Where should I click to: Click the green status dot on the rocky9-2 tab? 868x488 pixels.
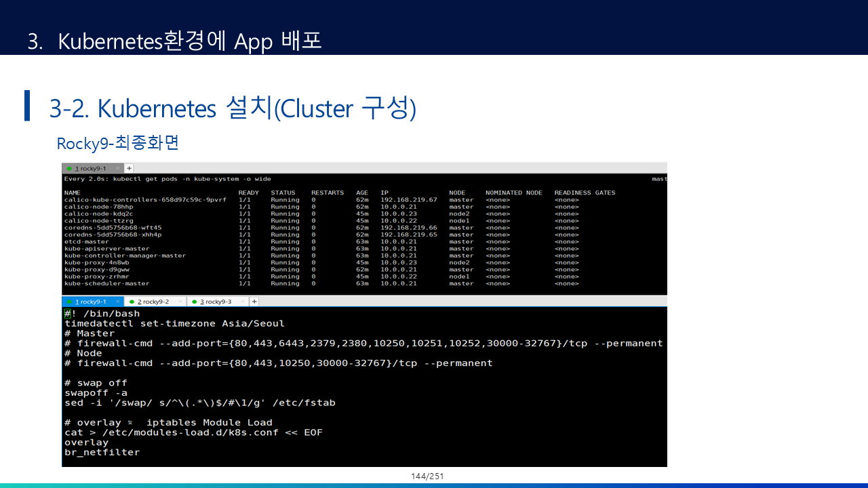pos(132,302)
